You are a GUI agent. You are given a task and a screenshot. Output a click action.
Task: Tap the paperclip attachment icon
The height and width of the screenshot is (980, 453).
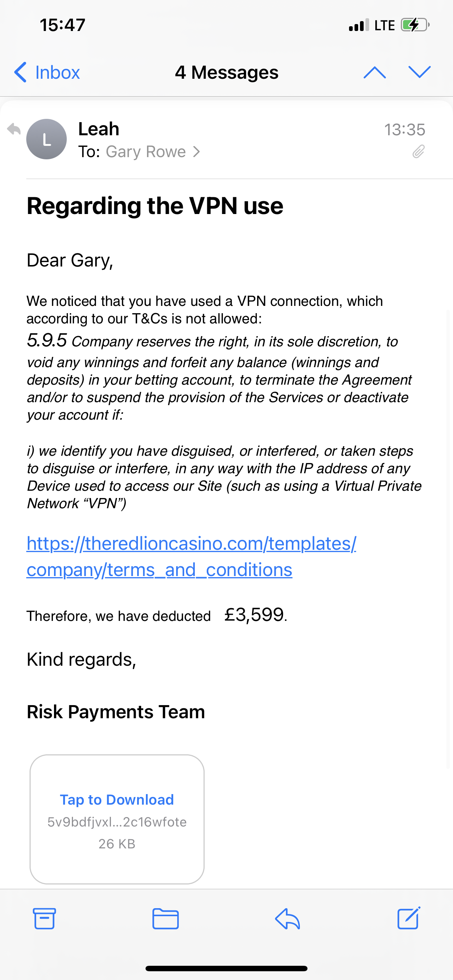pos(418,151)
